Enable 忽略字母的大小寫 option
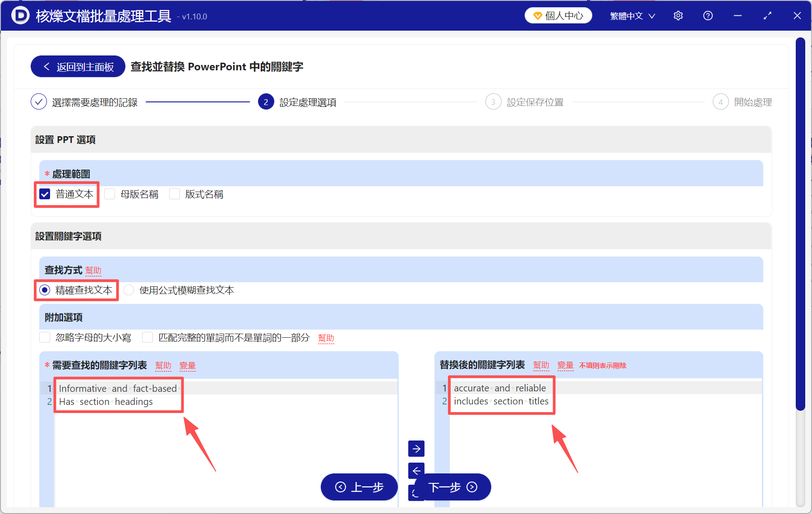 pos(45,337)
